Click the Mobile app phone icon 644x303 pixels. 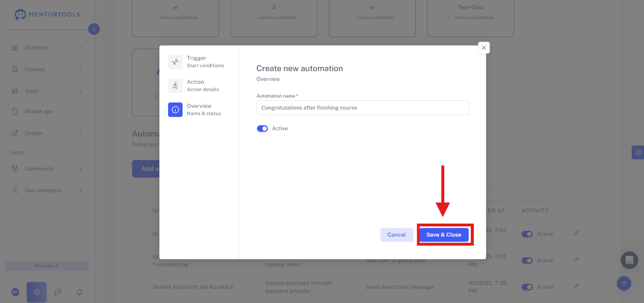click(15, 111)
